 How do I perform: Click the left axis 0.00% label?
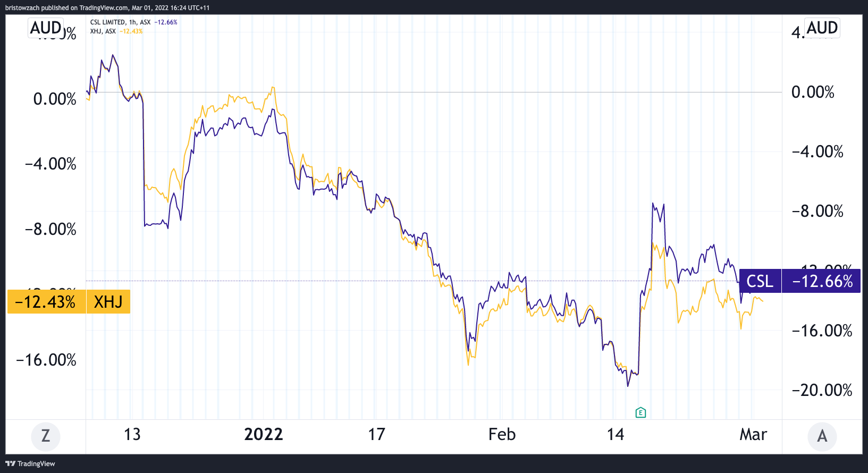[x=55, y=99]
